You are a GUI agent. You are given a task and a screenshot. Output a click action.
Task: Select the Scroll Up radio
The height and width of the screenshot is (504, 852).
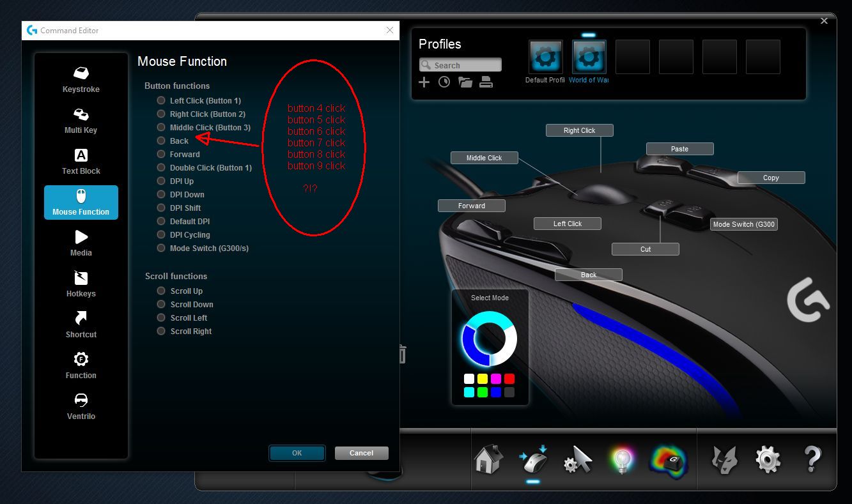161,291
